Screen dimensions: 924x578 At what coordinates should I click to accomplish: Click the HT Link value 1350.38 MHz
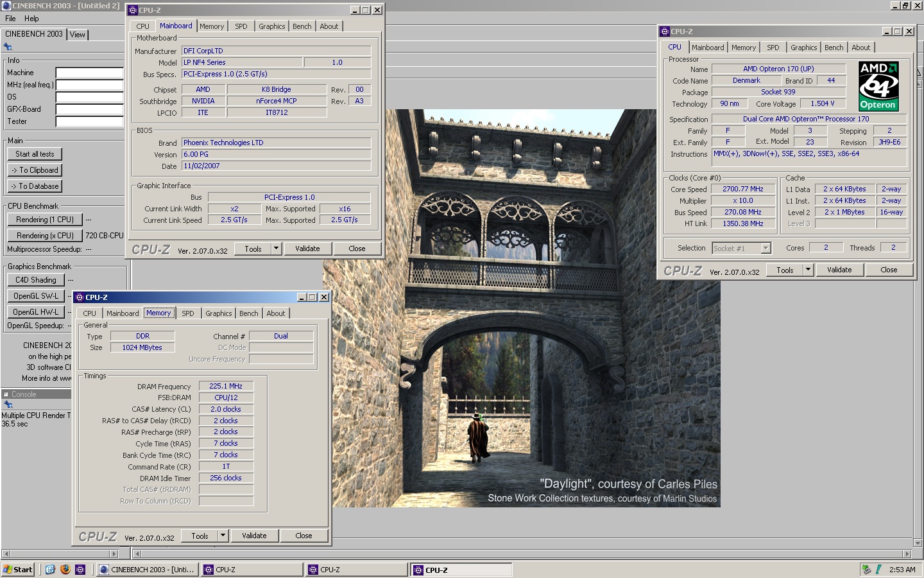pos(743,223)
